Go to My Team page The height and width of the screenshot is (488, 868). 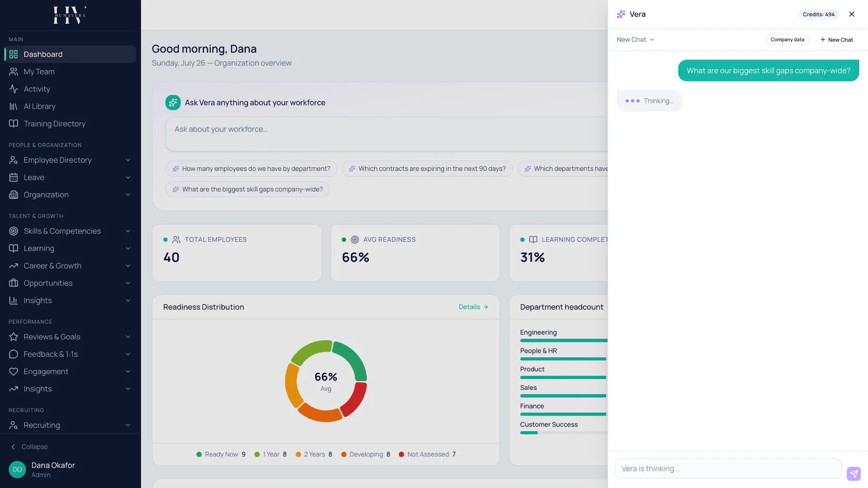click(x=70, y=72)
